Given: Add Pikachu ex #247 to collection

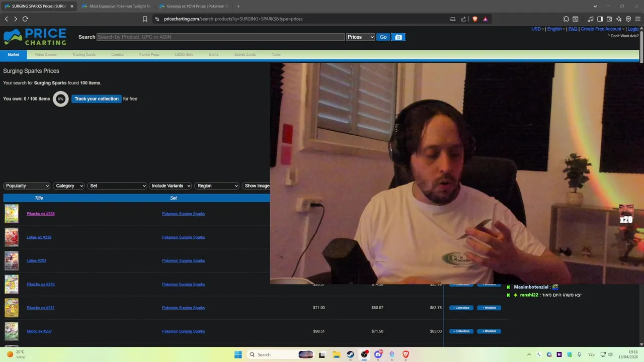Looking at the screenshot, I should pos(461,308).
